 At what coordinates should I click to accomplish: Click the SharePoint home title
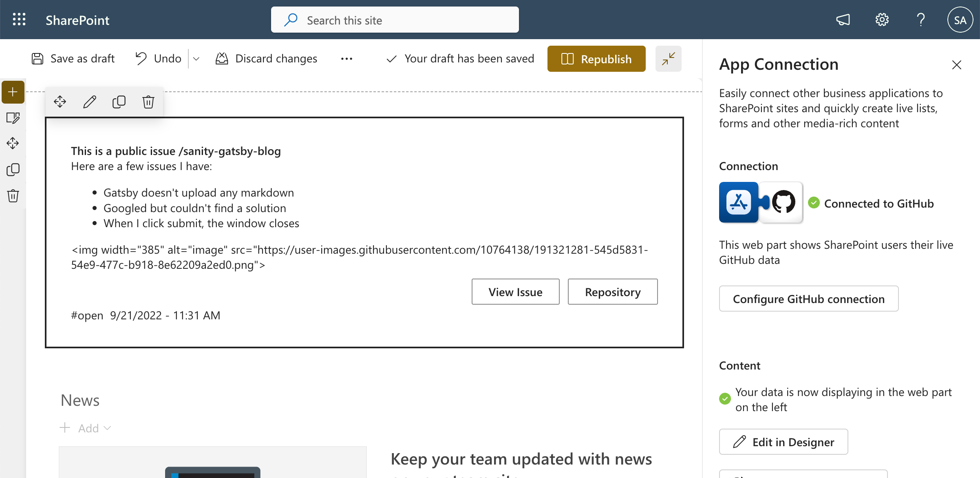(77, 20)
